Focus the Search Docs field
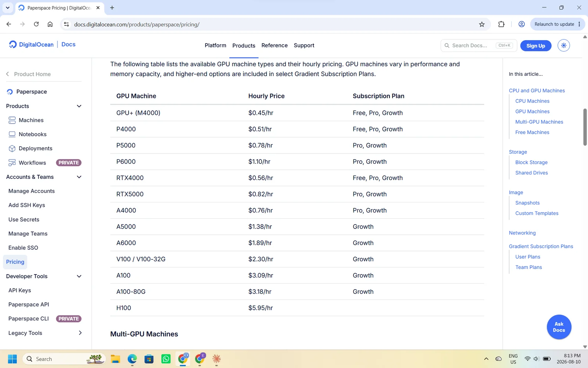This screenshot has height=368, width=588. point(479,46)
